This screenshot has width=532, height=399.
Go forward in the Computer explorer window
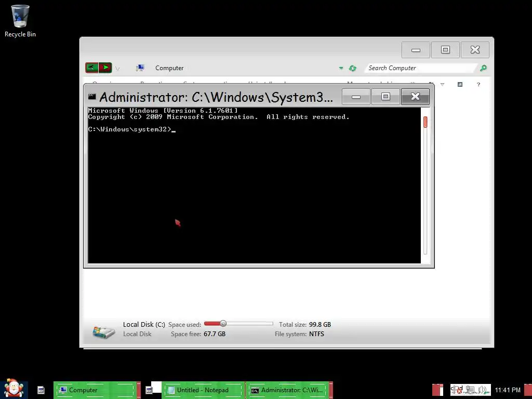105,68
